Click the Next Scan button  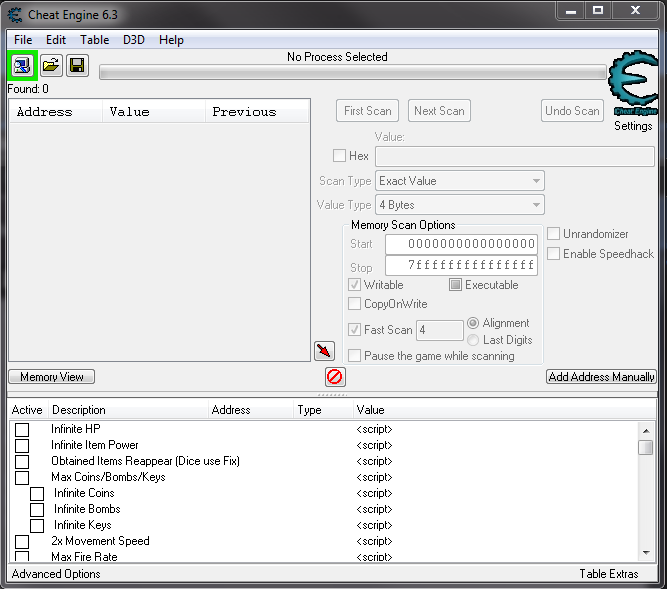click(439, 111)
